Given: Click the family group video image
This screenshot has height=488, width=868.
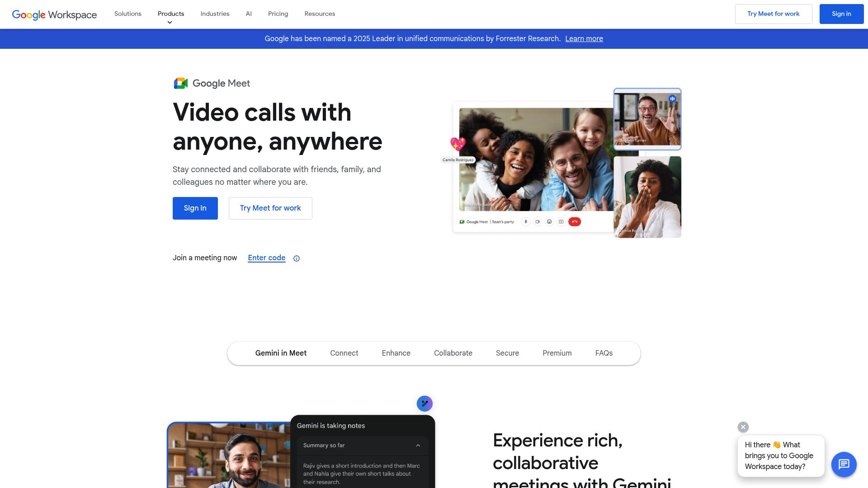Looking at the screenshot, I should (536, 160).
